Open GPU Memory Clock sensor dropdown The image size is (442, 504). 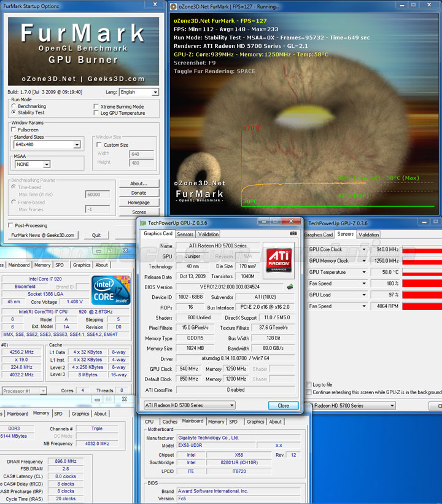point(364,261)
